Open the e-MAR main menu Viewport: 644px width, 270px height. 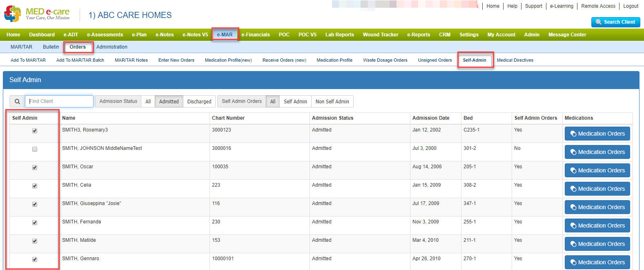pos(225,35)
